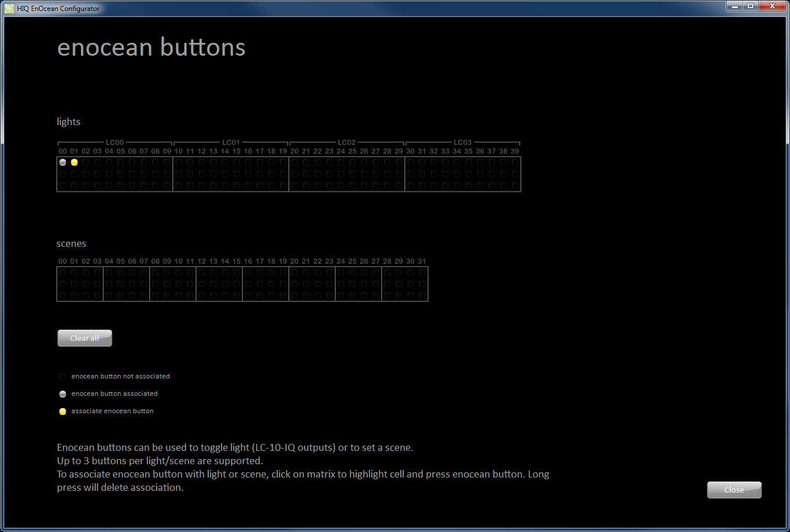Toggle second-row cell for light 00
The height and width of the screenshot is (532, 790).
63,174
